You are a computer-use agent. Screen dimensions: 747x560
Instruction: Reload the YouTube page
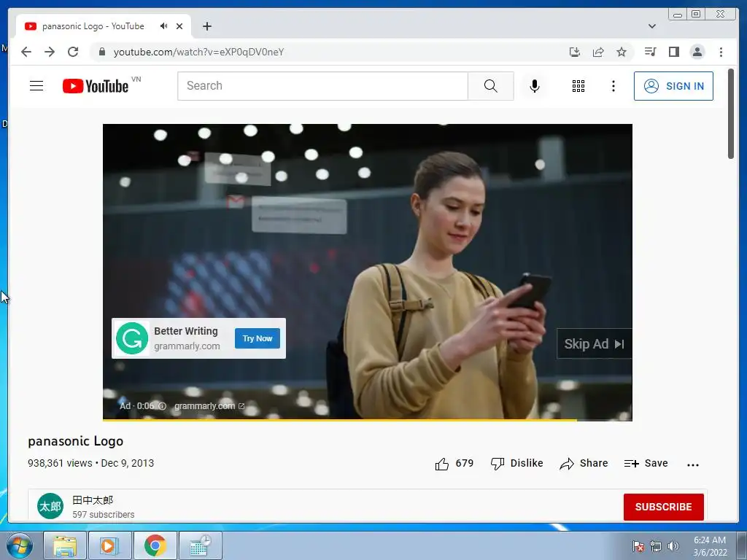[x=73, y=52]
